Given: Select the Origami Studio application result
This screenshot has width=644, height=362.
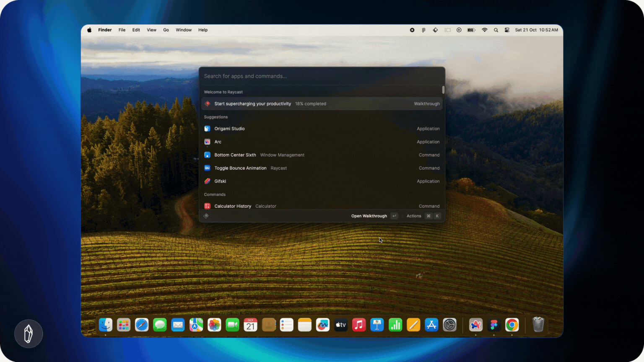Looking at the screenshot, I should (x=322, y=129).
